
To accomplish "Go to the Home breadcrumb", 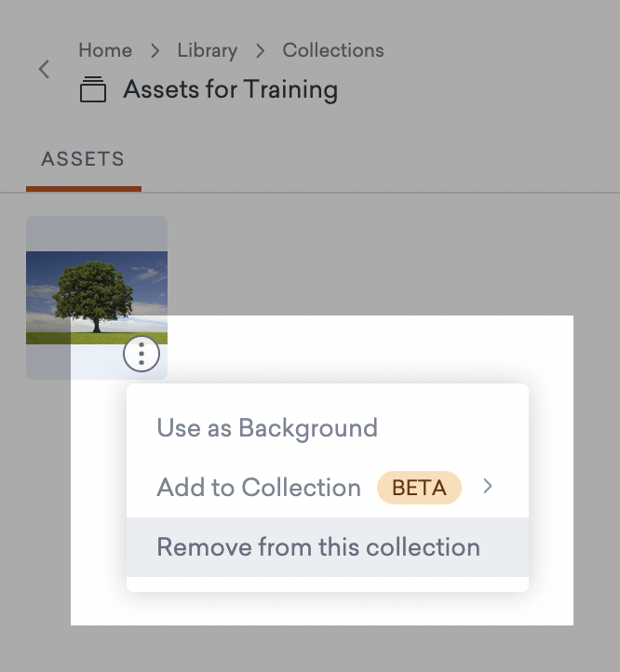I will coord(105,50).
